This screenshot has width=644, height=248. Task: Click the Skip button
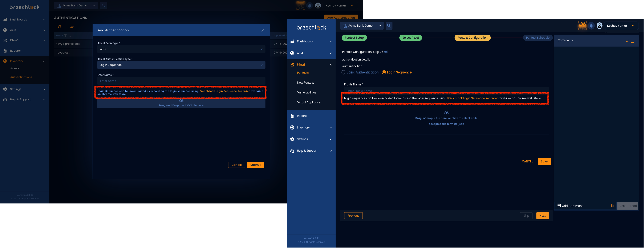(x=526, y=216)
